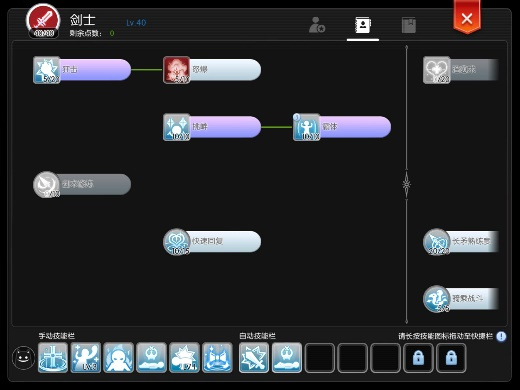Click the devil smiley face icon

pos(23,358)
